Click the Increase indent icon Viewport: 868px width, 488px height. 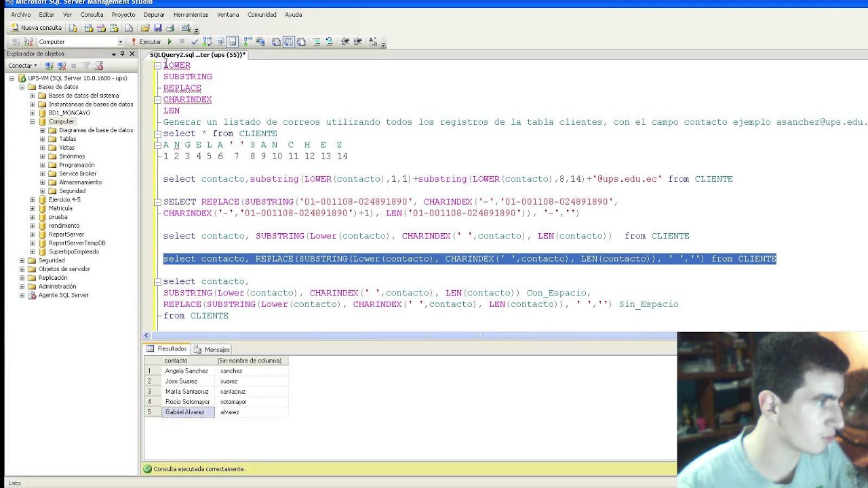click(357, 41)
